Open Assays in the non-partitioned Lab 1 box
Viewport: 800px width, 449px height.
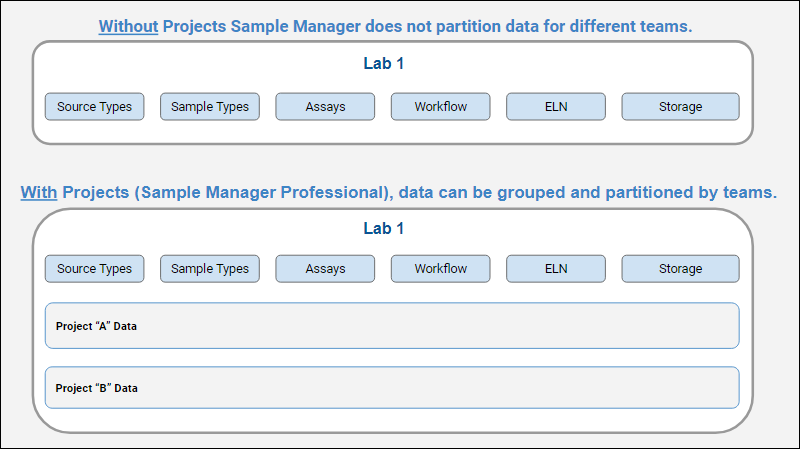(325, 106)
